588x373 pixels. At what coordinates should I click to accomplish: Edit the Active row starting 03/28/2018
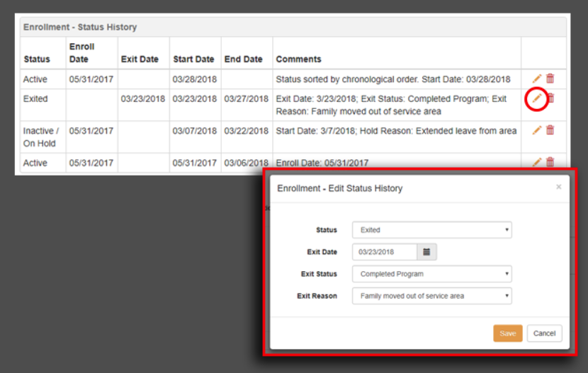pos(536,79)
